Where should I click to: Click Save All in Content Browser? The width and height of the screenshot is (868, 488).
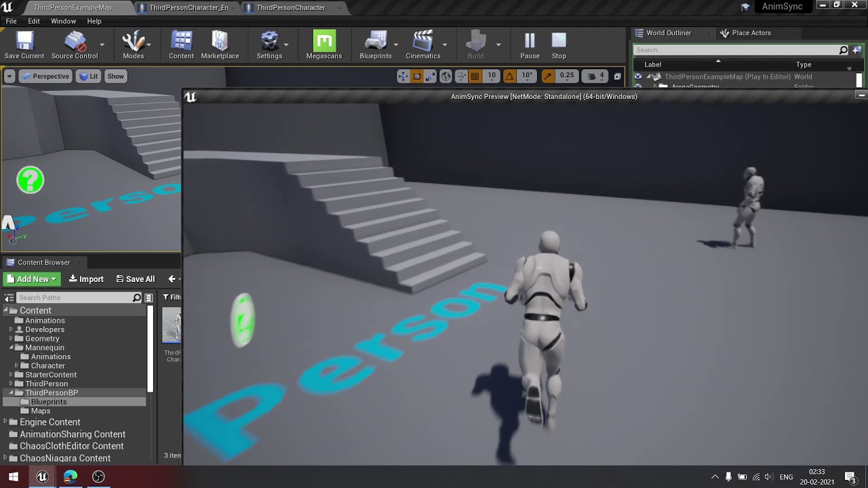coord(135,279)
